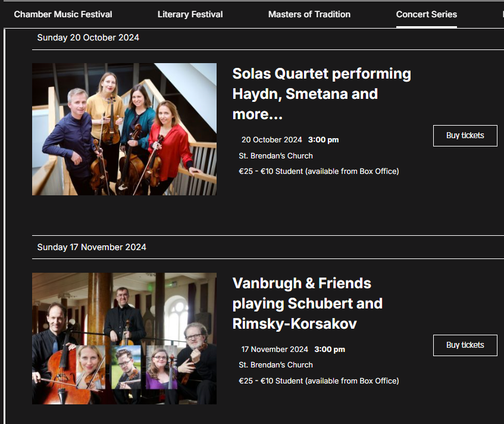Screen dimensions: 504x424
Task: Select St. Brendan's Church under Solas Quartet
Action: [276, 156]
